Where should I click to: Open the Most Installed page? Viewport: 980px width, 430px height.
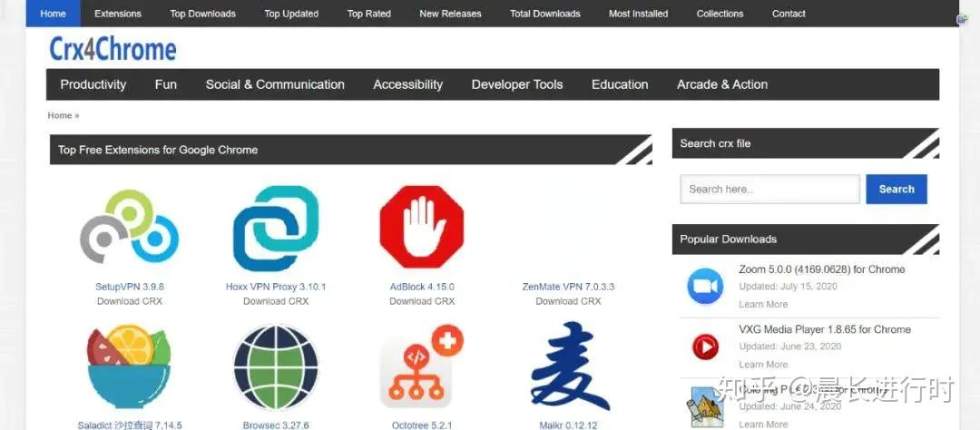(x=638, y=13)
